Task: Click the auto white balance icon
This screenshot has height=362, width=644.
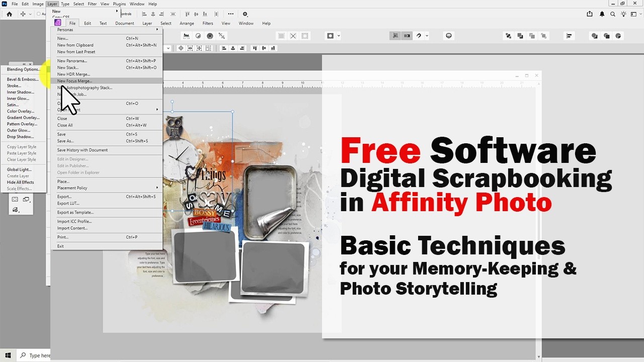Action: (x=222, y=36)
